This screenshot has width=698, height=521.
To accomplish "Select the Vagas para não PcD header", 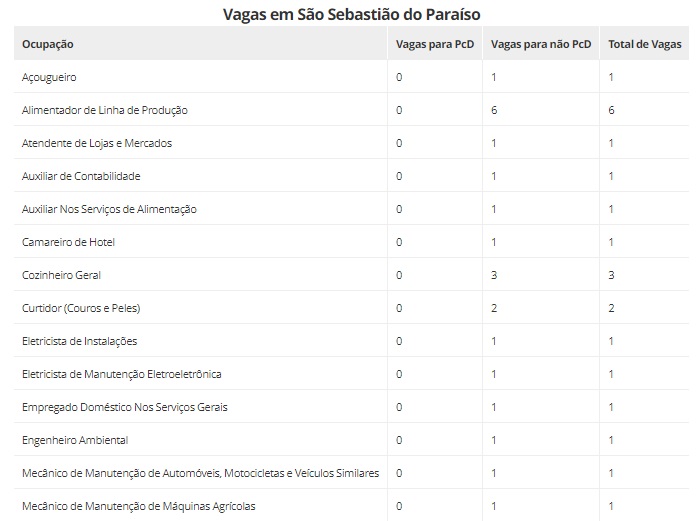I will tap(541, 44).
